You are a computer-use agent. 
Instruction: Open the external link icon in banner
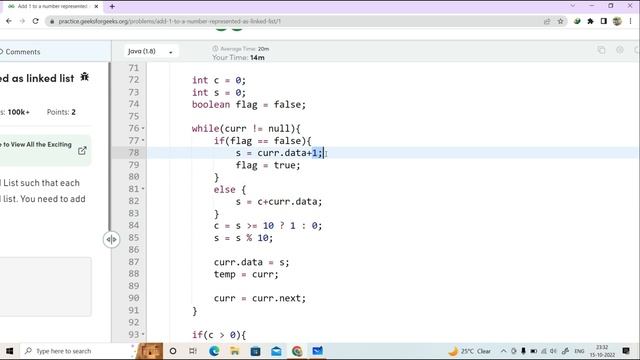(x=82, y=151)
